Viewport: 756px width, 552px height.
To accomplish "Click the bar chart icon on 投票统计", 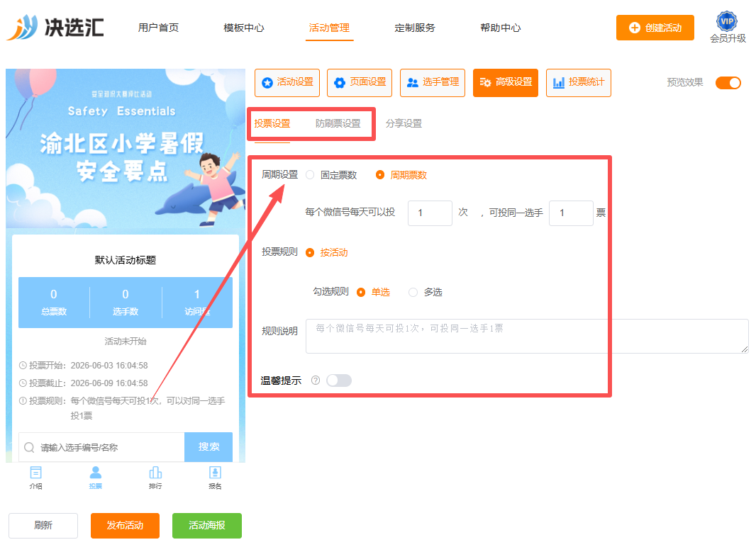I will [558, 83].
